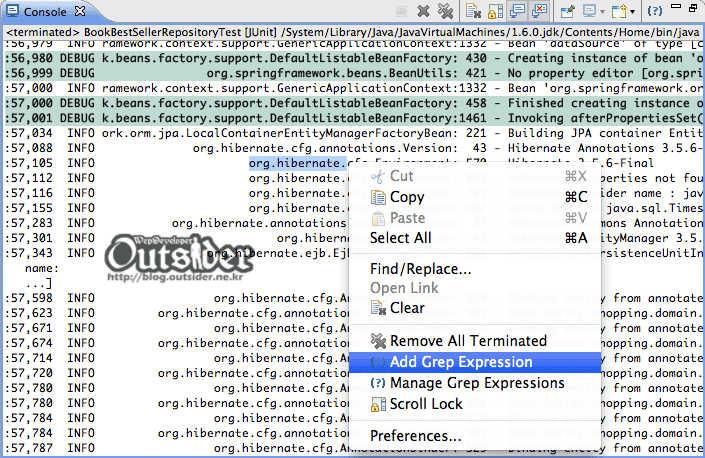Toggle Show Console on Standard Out Changes
705x458 pixels.
[x=515, y=12]
